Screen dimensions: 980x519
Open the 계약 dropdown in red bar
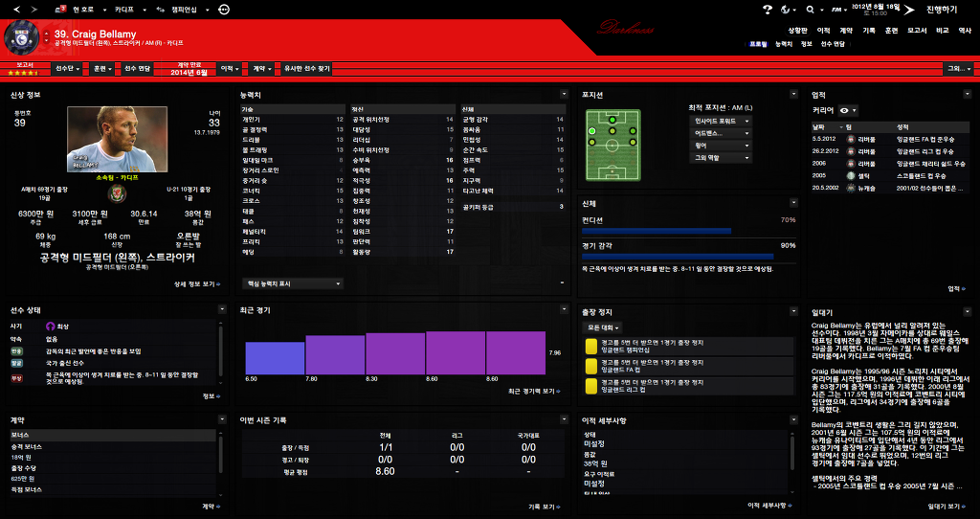[262, 69]
